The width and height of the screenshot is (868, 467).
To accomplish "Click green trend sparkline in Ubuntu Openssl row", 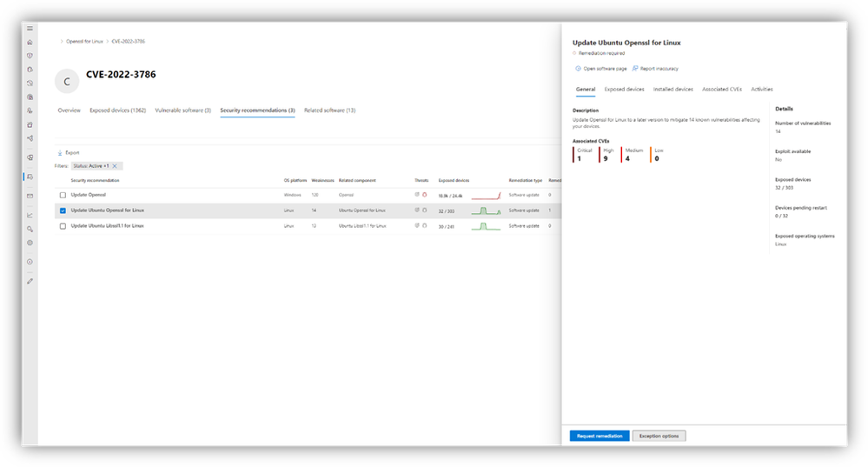I will click(x=486, y=211).
